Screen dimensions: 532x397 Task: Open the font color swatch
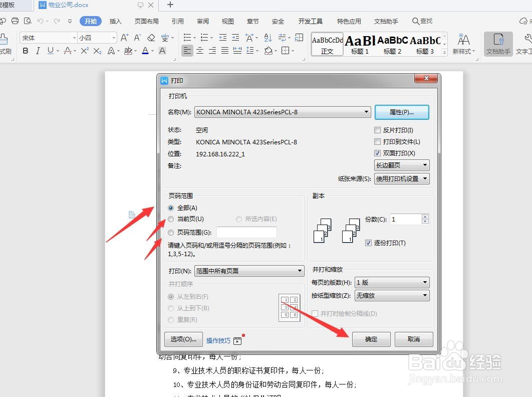tap(145, 51)
